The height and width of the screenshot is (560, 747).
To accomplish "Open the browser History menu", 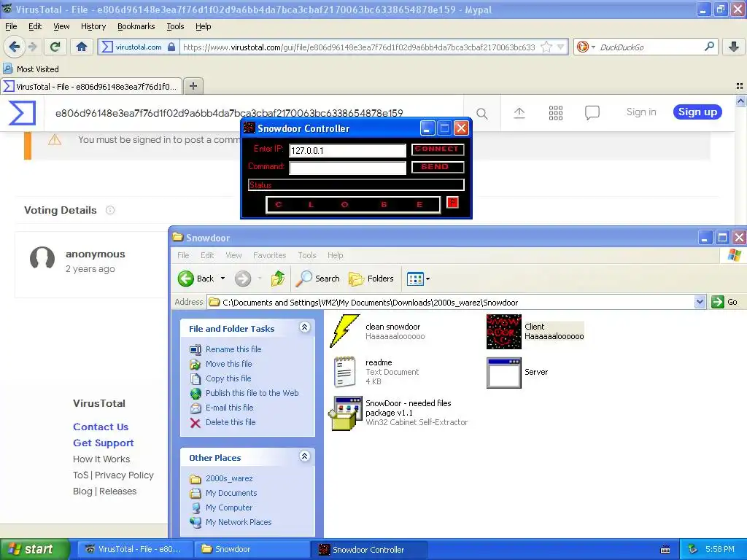I will pyautogui.click(x=93, y=27).
